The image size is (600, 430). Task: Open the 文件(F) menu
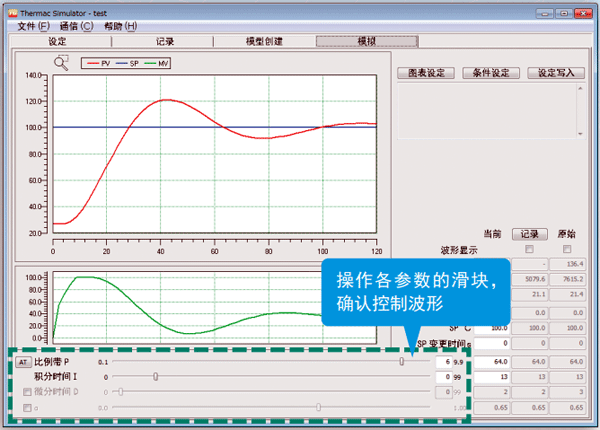33,26
